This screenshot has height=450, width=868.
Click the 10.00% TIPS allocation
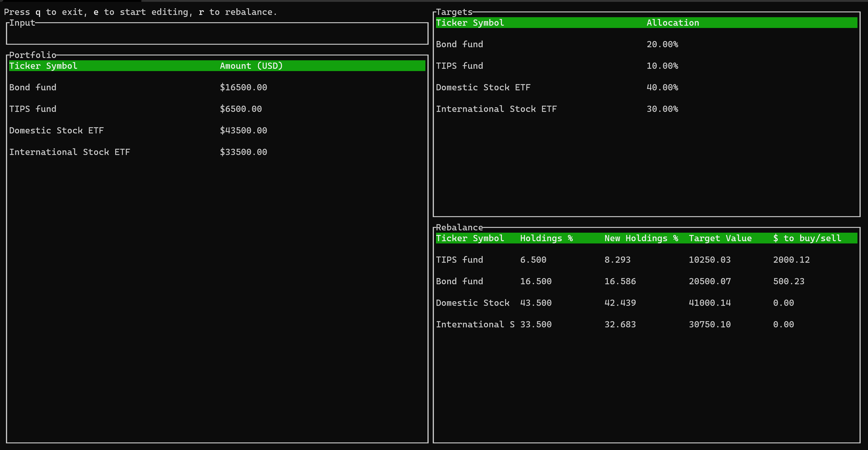point(662,66)
